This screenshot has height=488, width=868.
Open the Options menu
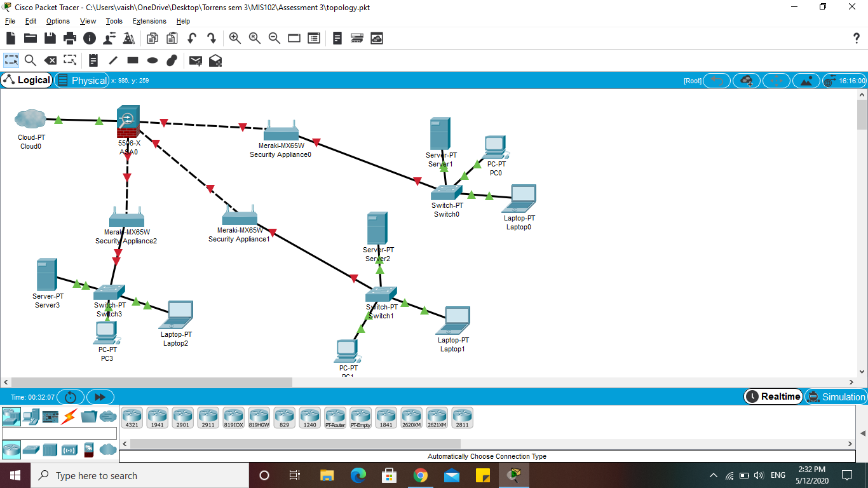58,21
